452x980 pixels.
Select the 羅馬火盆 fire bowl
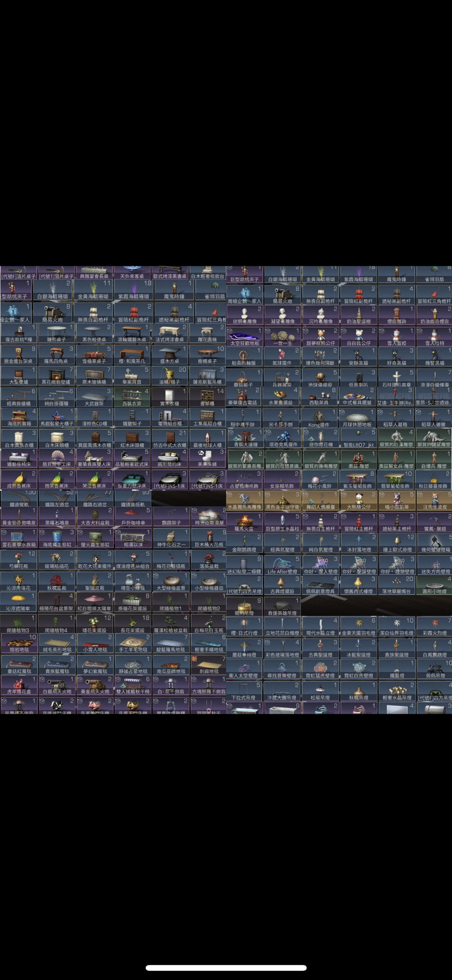click(245, 523)
